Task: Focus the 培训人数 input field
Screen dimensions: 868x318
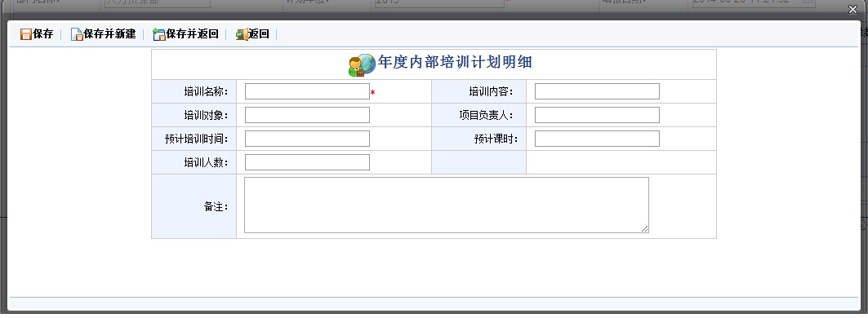Action: coord(307,162)
